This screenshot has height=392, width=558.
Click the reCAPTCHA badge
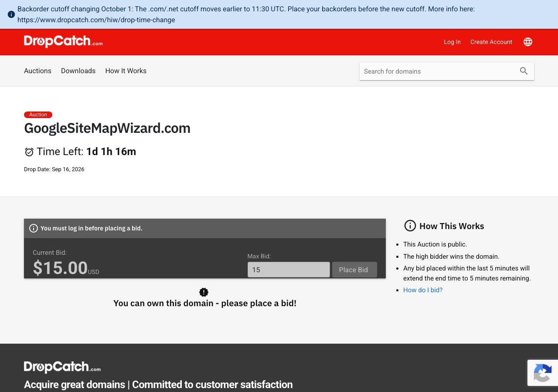[x=543, y=373]
